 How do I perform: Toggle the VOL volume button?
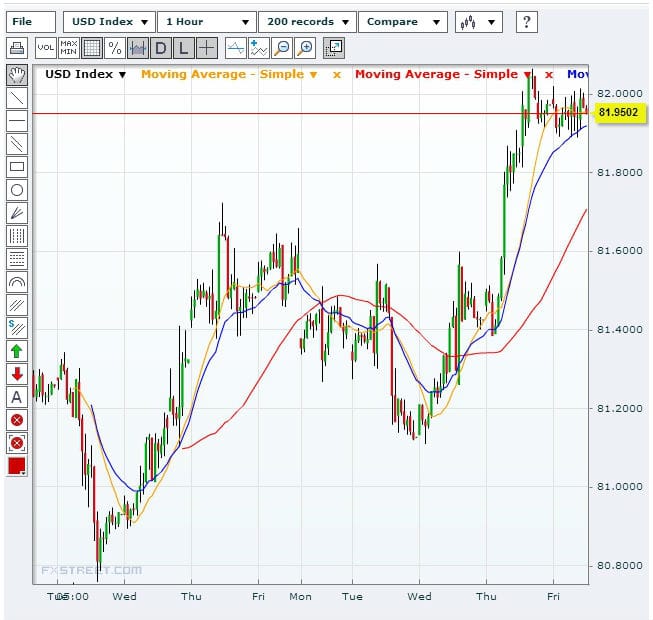(x=46, y=48)
